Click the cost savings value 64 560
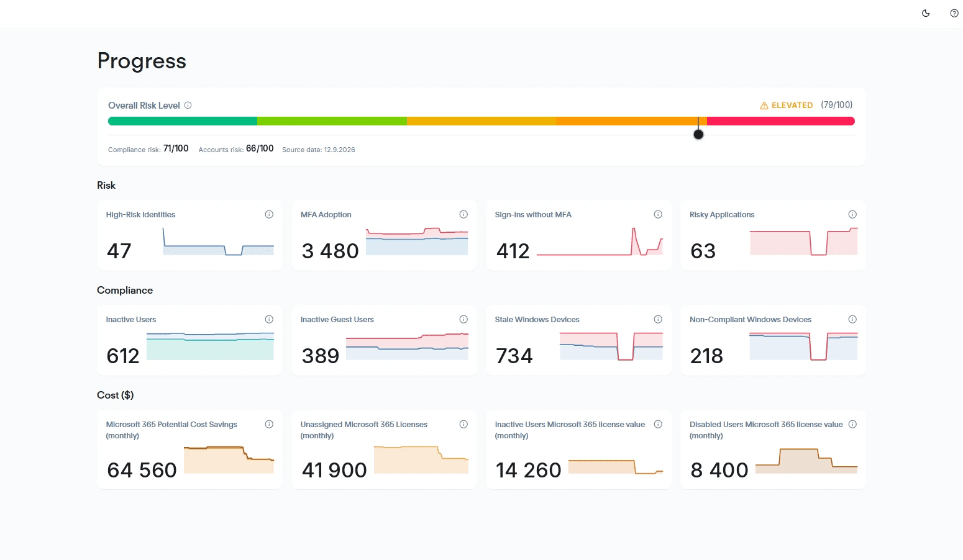 click(x=142, y=470)
